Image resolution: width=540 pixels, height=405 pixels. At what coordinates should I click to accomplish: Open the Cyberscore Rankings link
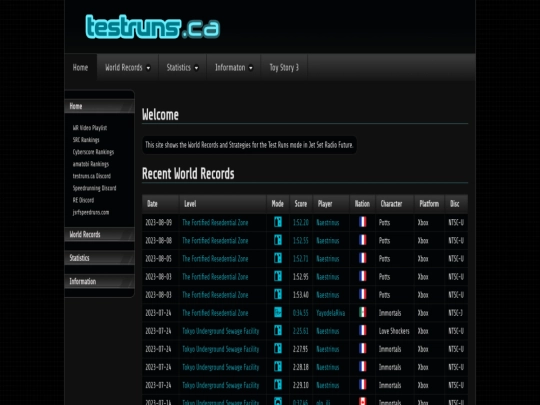click(93, 152)
